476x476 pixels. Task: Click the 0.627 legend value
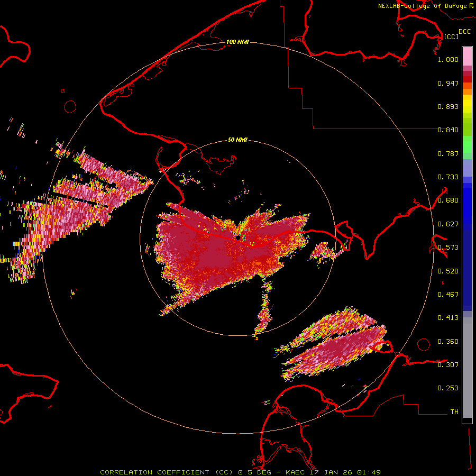coord(448,224)
